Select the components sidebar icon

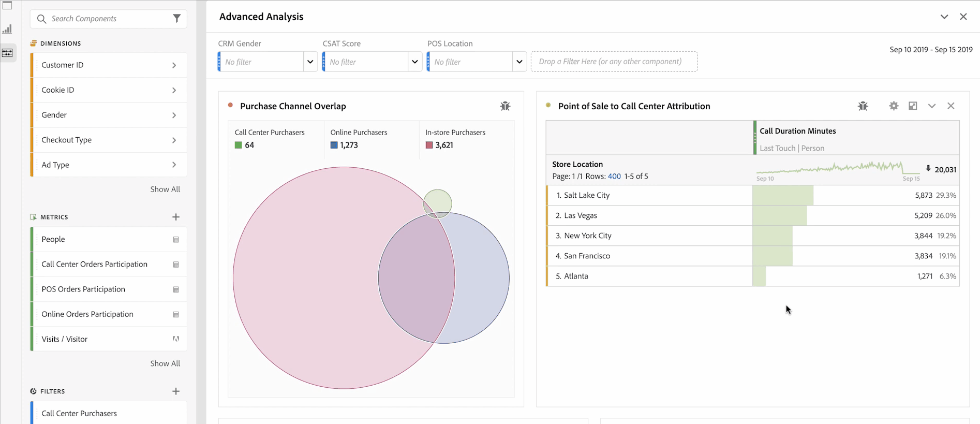[x=8, y=53]
